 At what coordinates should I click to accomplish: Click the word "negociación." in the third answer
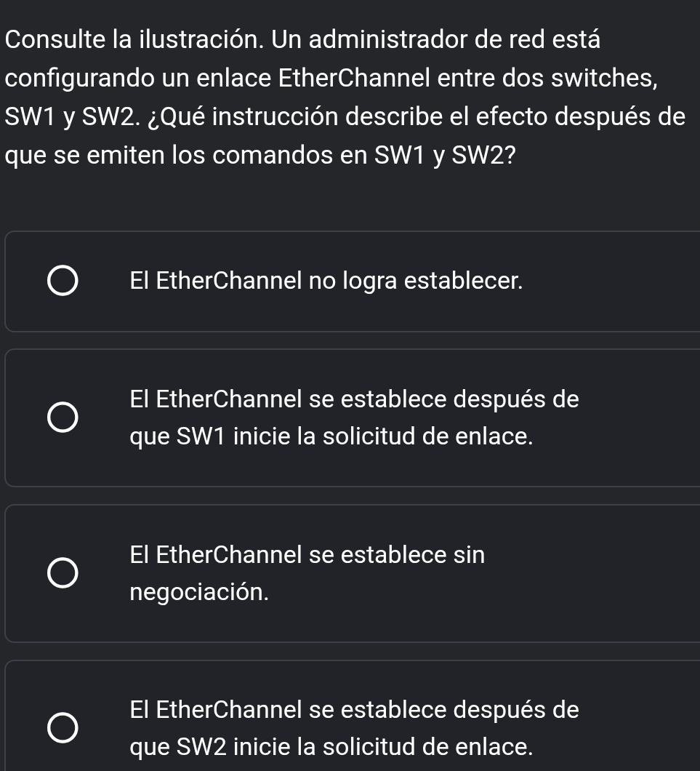coord(199,592)
